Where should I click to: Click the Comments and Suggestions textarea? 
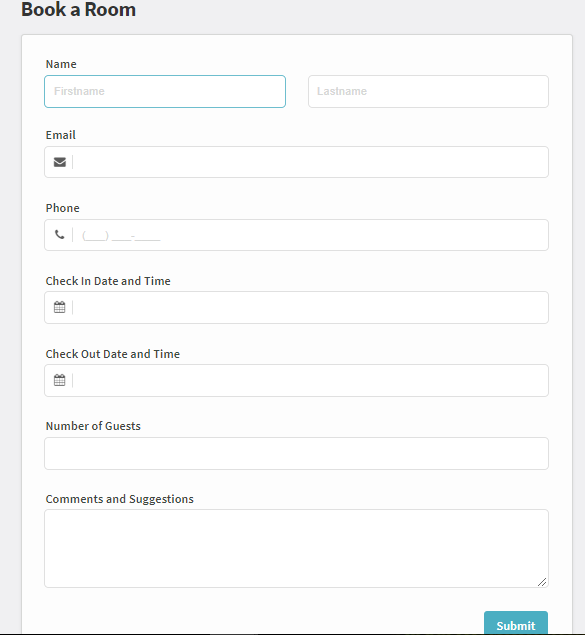tap(296, 548)
